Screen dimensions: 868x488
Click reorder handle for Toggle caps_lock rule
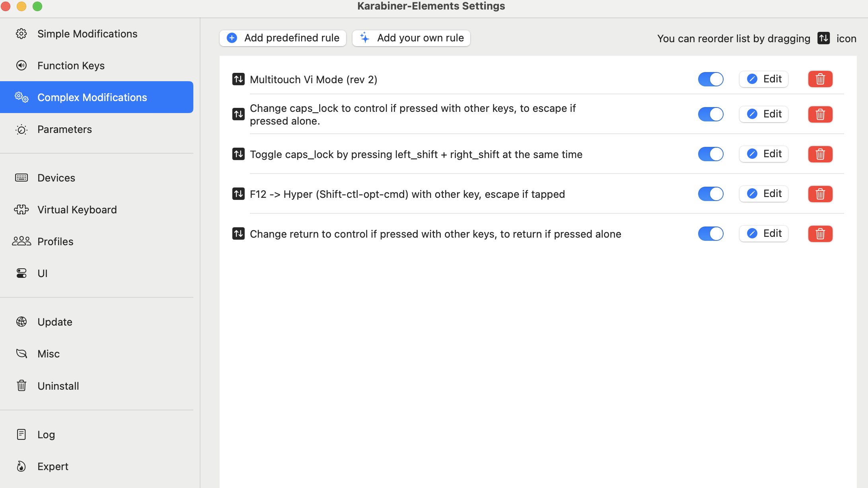point(238,154)
